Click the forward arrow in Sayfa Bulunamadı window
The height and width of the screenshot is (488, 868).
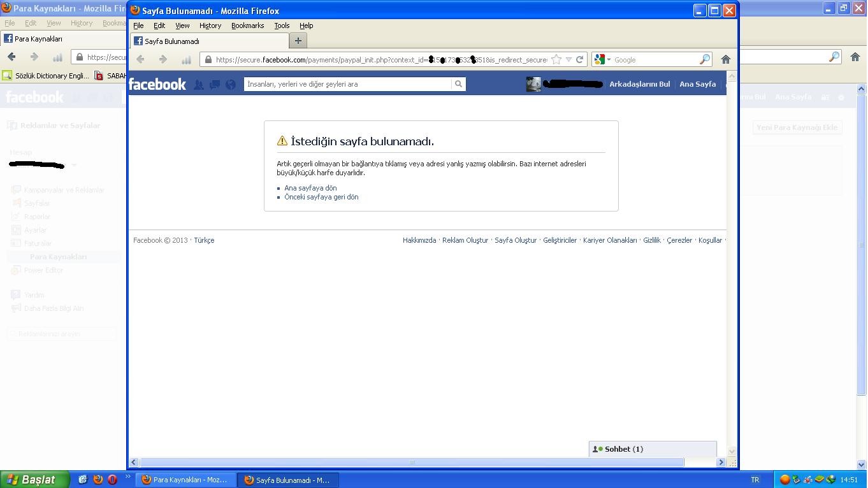pyautogui.click(x=163, y=59)
